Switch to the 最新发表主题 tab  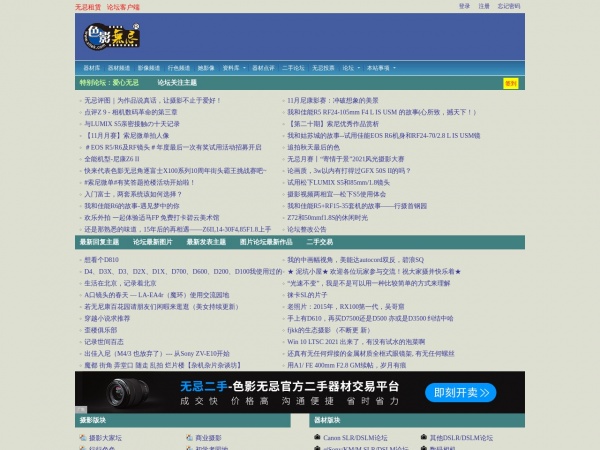(204, 242)
